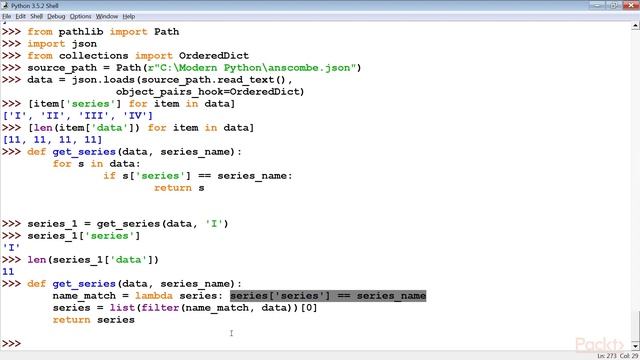The width and height of the screenshot is (640, 360).
Task: Minimize the Python Shell window
Action: click(x=597, y=5)
